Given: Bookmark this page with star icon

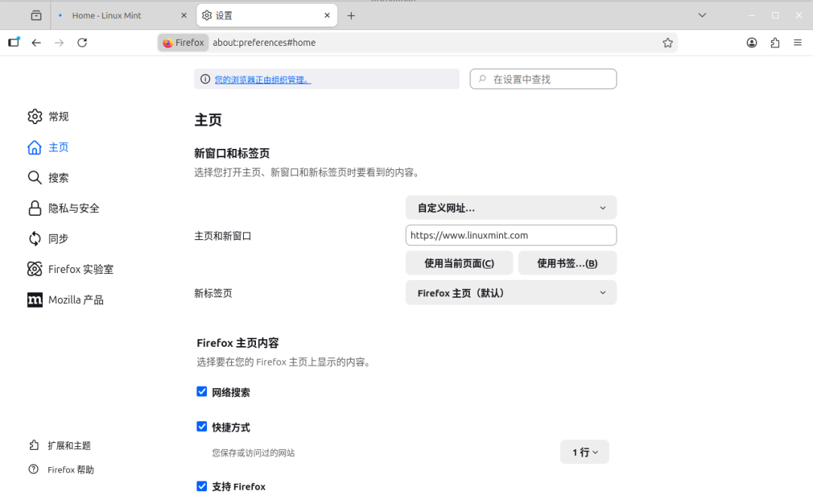Looking at the screenshot, I should [x=667, y=42].
